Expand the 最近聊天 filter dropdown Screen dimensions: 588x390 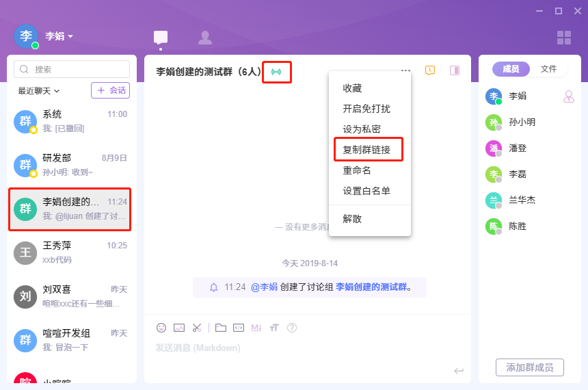(39, 90)
